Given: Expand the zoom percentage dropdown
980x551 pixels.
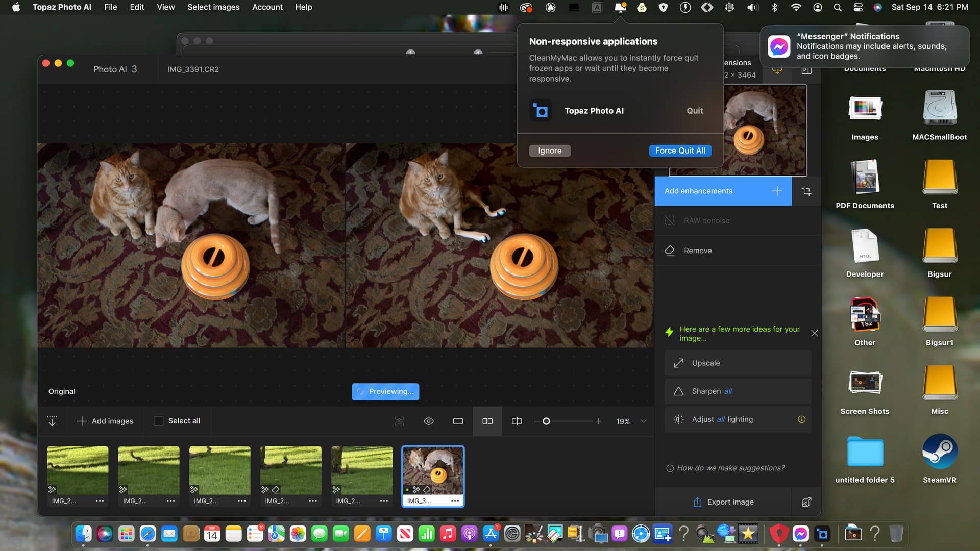Looking at the screenshot, I should pos(644,421).
